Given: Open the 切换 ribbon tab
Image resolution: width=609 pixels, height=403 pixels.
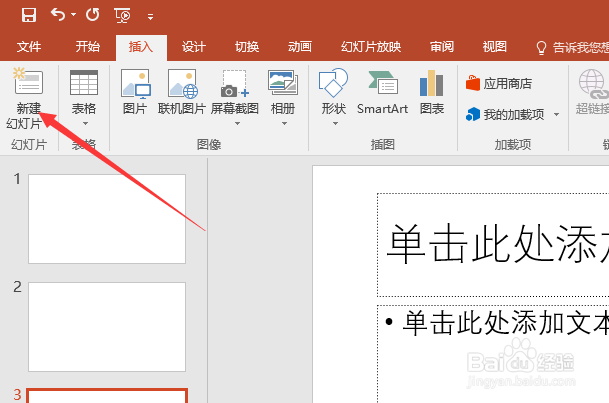Looking at the screenshot, I should 247,47.
